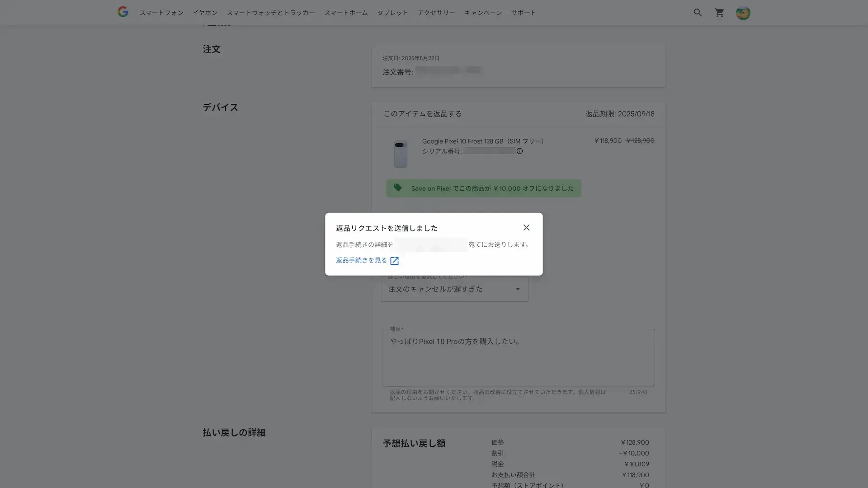
Task: Click the tag icon in the Save on Pixel banner
Action: 398,188
